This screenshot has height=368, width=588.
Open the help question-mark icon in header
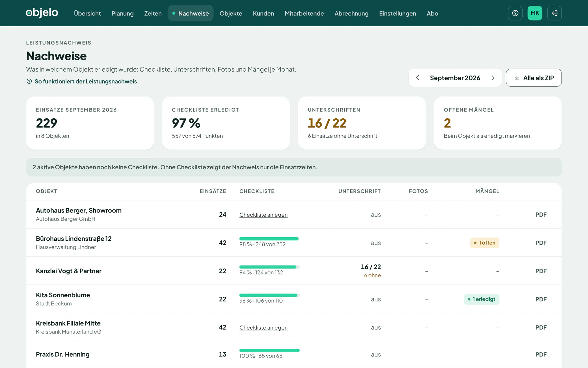coord(515,13)
